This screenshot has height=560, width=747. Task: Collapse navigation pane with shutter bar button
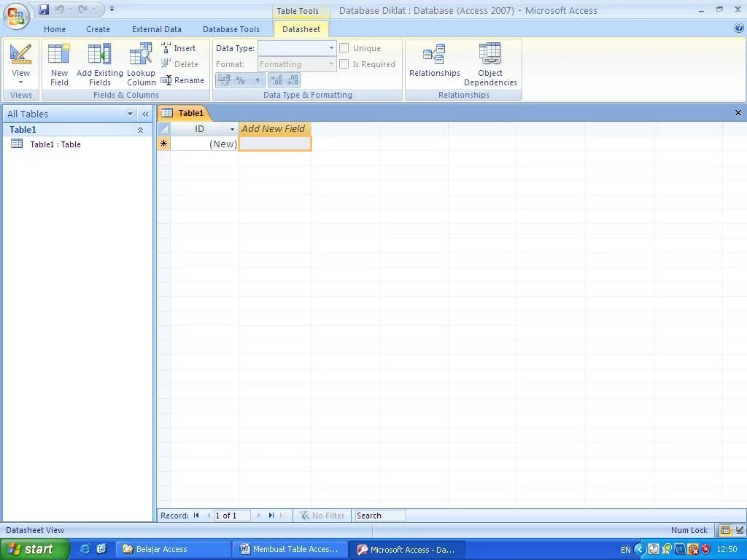coord(145,114)
